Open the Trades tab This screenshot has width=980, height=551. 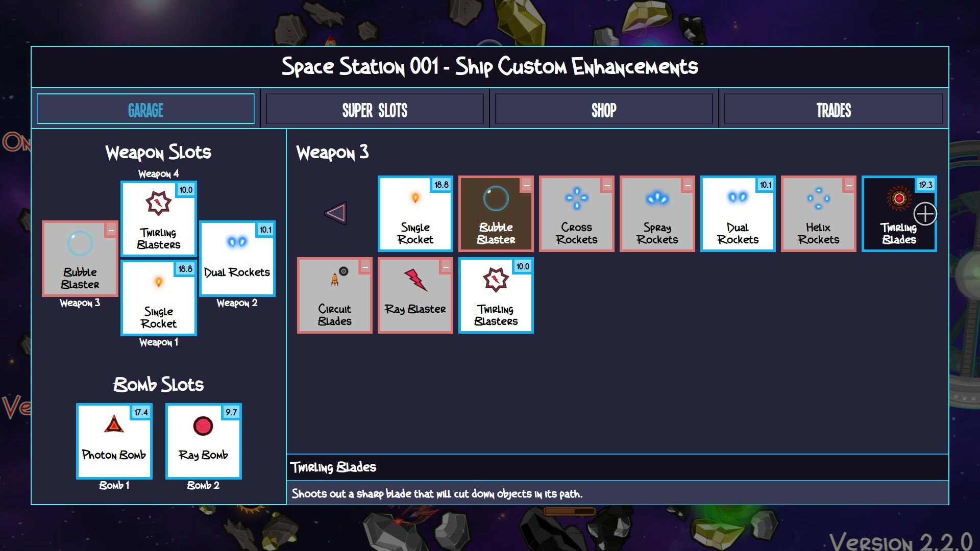pyautogui.click(x=834, y=109)
